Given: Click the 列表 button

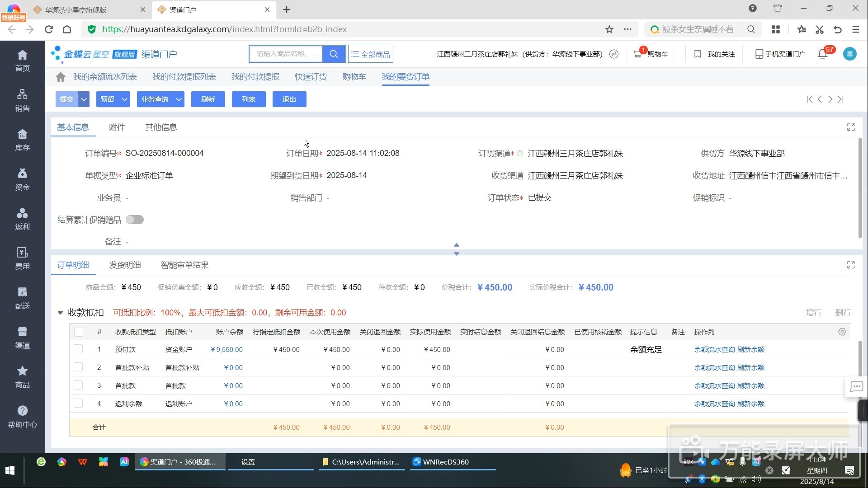Looking at the screenshot, I should pos(249,99).
